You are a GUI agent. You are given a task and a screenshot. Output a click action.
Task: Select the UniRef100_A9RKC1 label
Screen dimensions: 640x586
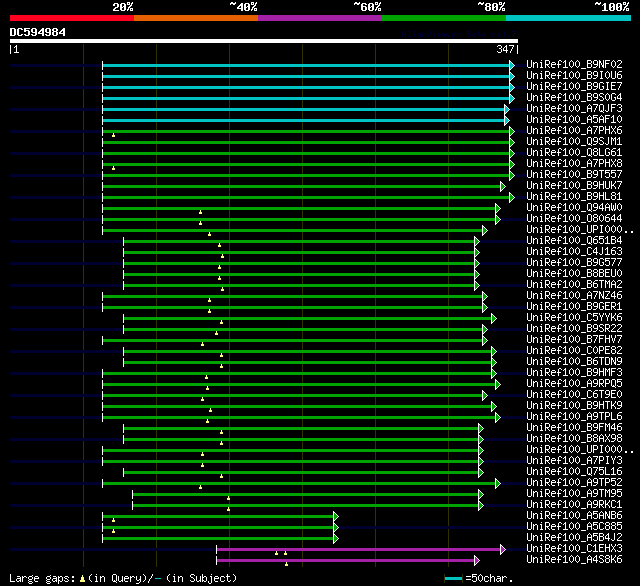574,505
